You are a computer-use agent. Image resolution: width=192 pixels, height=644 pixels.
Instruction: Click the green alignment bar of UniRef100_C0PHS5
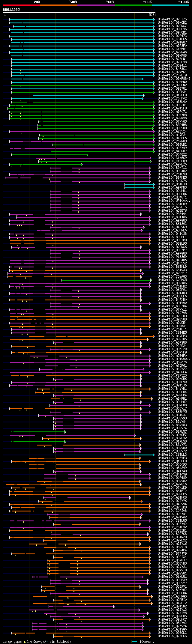(x=107, y=280)
